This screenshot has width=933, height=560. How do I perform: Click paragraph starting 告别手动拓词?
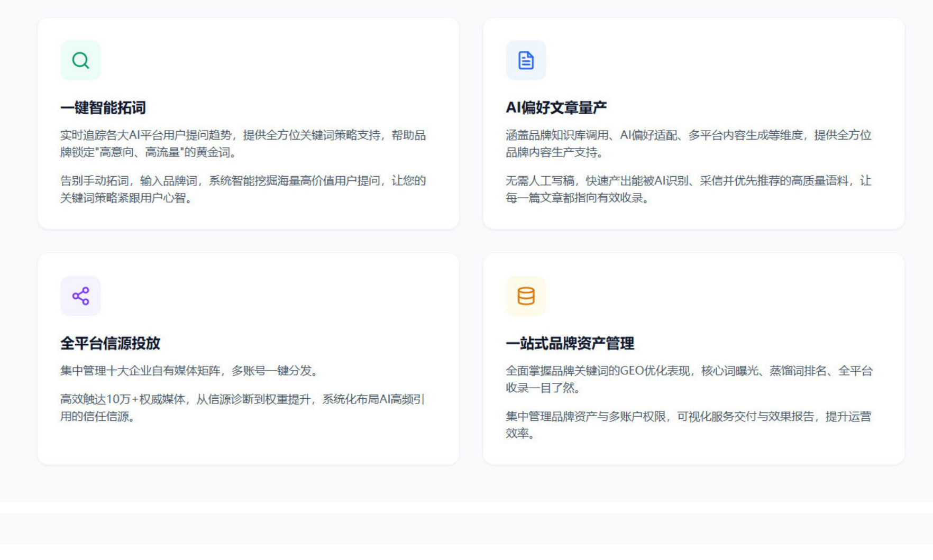(x=243, y=189)
